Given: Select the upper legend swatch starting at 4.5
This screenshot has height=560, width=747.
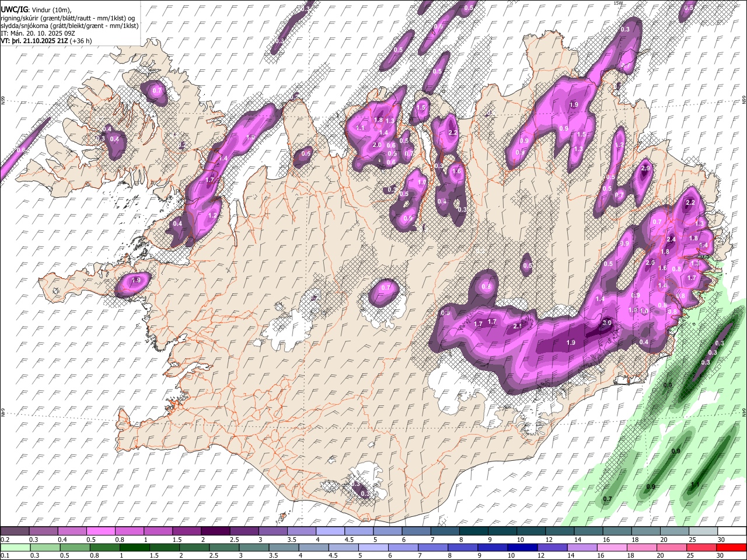Looking at the screenshot, I should pos(358,531).
